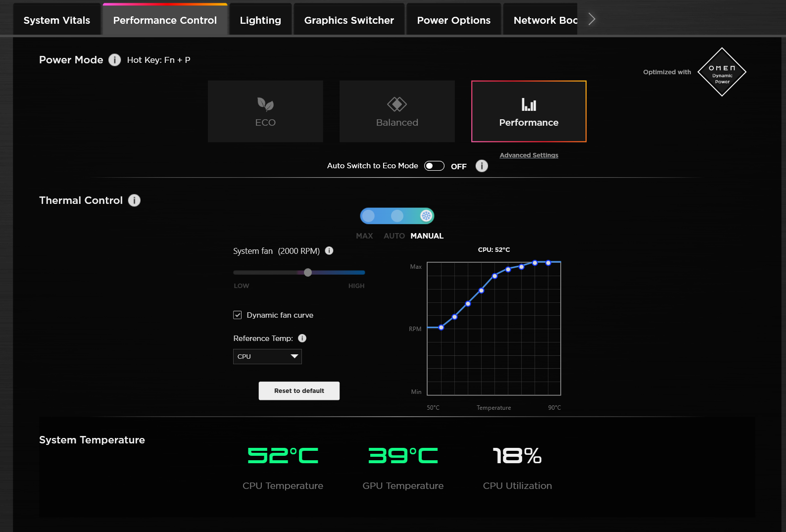The image size is (786, 532).
Task: Click the System fan speed slider handle
Action: click(x=308, y=273)
